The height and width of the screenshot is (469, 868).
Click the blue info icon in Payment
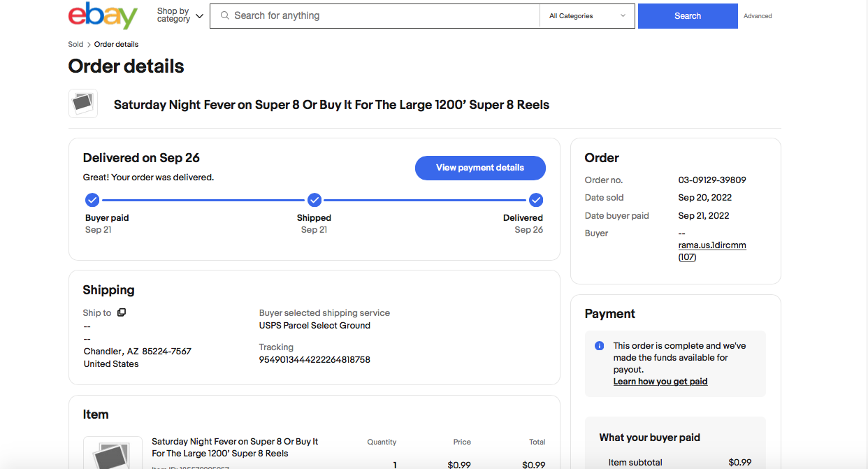599,346
